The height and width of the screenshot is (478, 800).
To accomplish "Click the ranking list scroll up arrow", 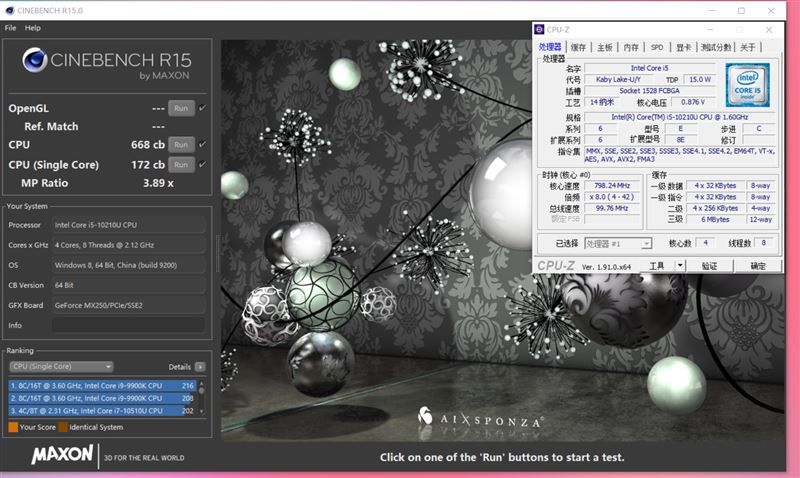I will (x=202, y=383).
